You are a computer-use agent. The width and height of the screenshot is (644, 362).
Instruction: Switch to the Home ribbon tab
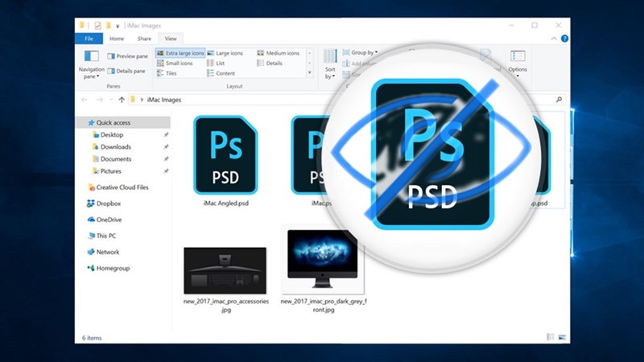click(x=117, y=39)
